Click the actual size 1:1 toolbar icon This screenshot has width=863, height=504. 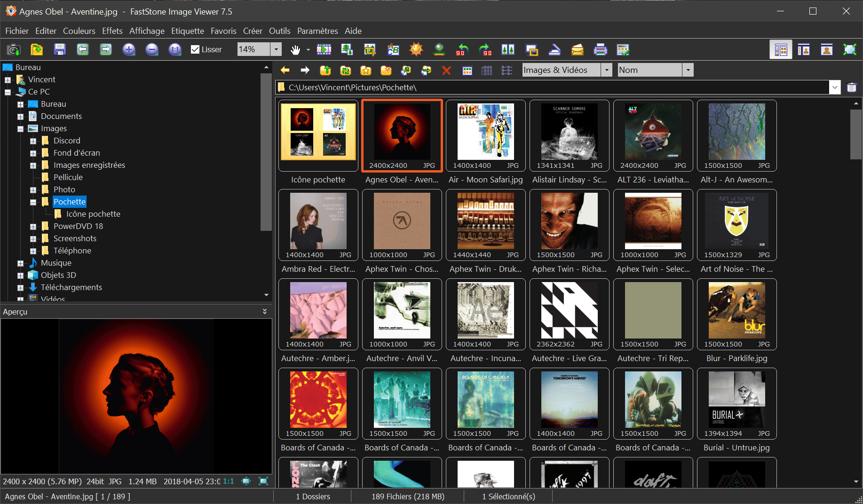tap(175, 49)
